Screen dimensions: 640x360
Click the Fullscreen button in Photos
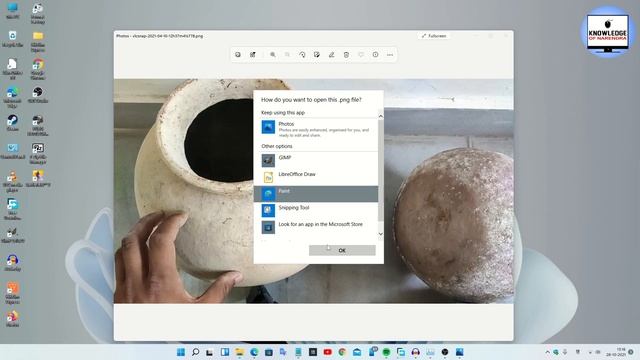[434, 36]
